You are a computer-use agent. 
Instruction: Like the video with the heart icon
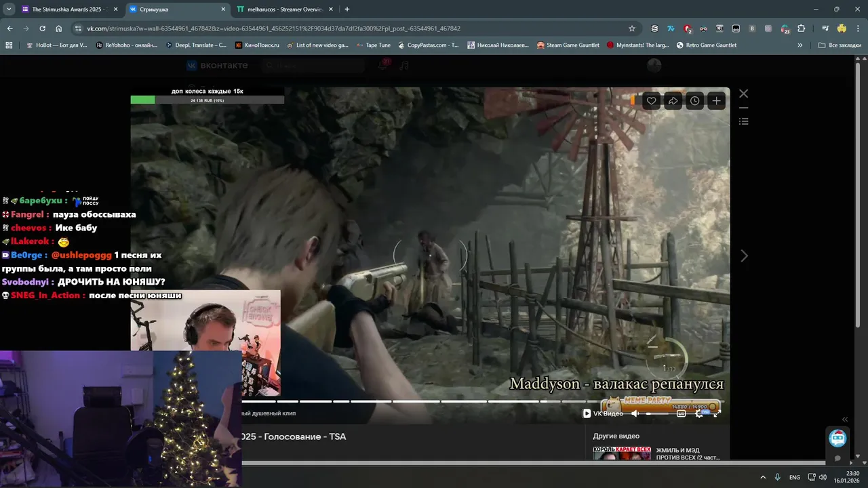tap(651, 101)
